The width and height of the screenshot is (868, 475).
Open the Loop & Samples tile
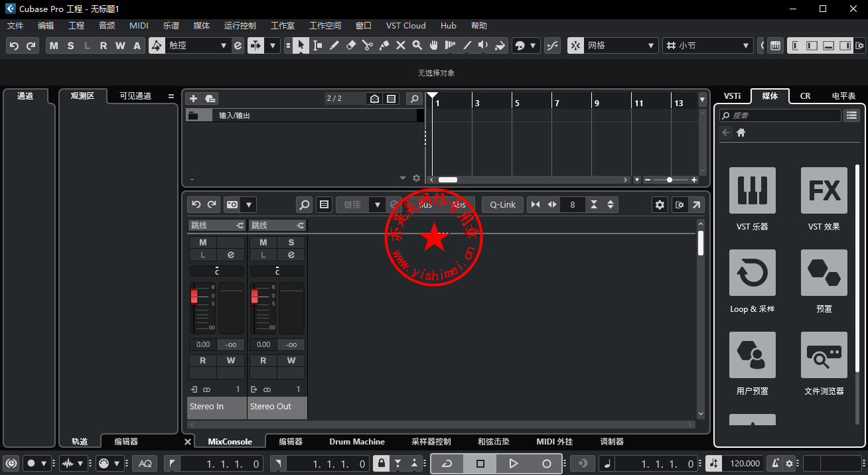click(753, 273)
